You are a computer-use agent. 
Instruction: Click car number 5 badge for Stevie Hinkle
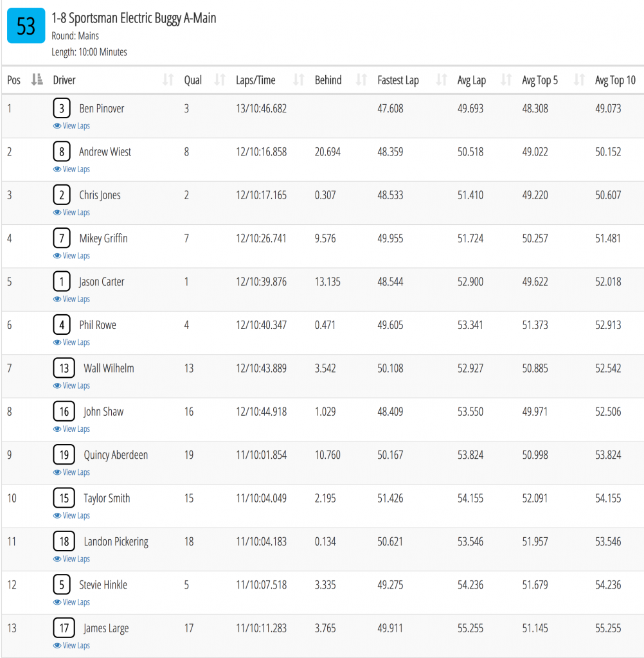(62, 585)
